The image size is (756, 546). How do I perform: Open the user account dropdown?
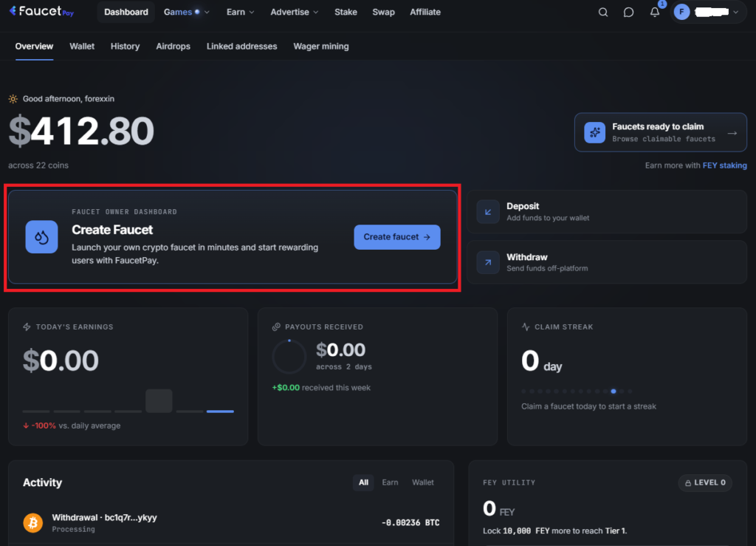707,12
